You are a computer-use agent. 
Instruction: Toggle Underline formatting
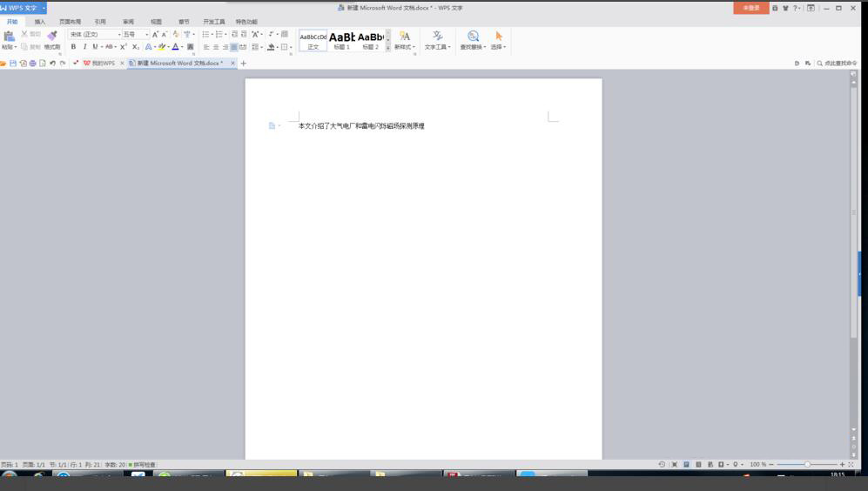[95, 47]
